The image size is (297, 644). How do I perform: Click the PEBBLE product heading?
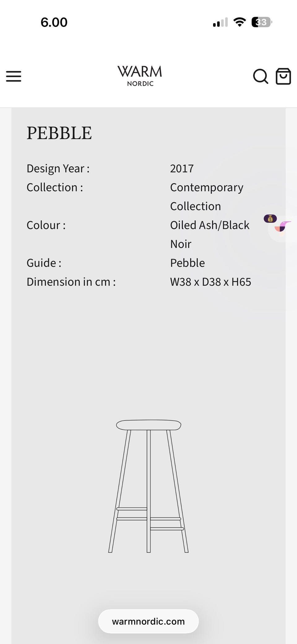tap(59, 133)
